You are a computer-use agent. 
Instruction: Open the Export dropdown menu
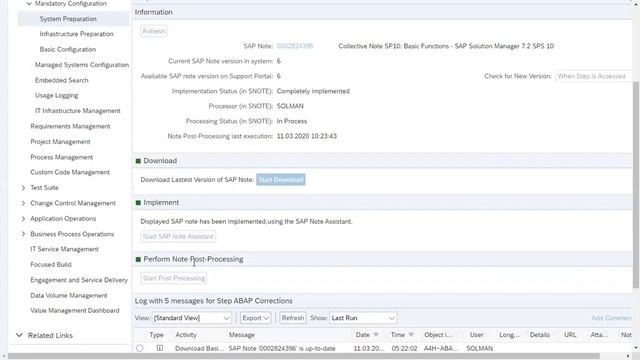click(255, 318)
